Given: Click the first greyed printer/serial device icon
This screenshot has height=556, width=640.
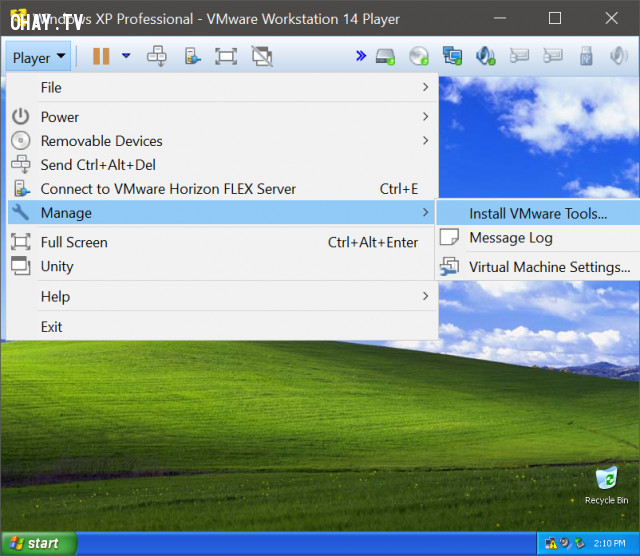Looking at the screenshot, I should click(x=519, y=56).
